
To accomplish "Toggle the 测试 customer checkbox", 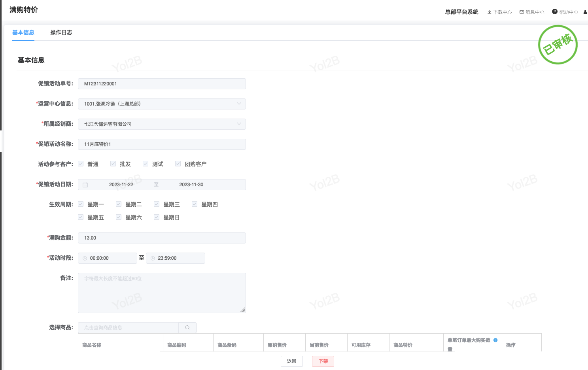I will tap(146, 164).
